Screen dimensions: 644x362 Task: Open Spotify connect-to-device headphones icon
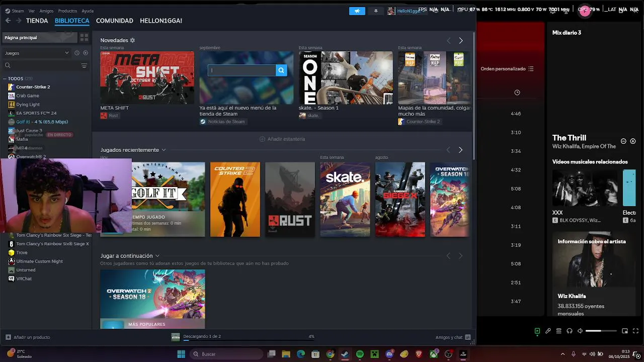click(570, 331)
